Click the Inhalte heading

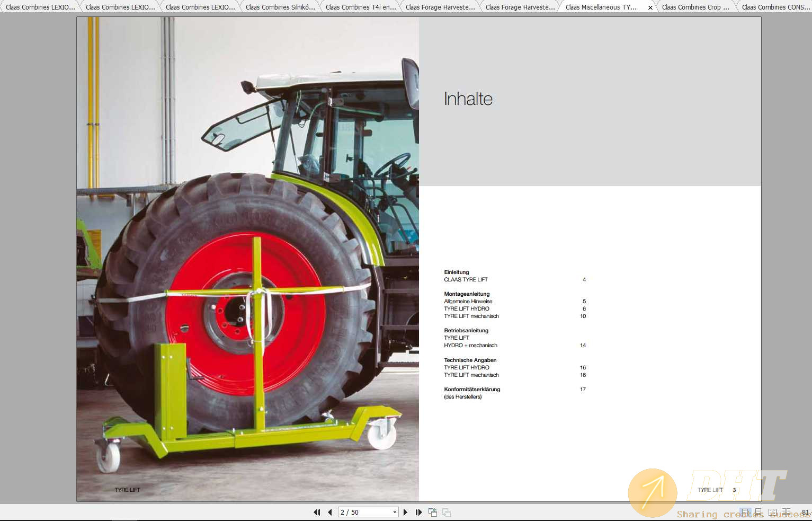(x=468, y=99)
